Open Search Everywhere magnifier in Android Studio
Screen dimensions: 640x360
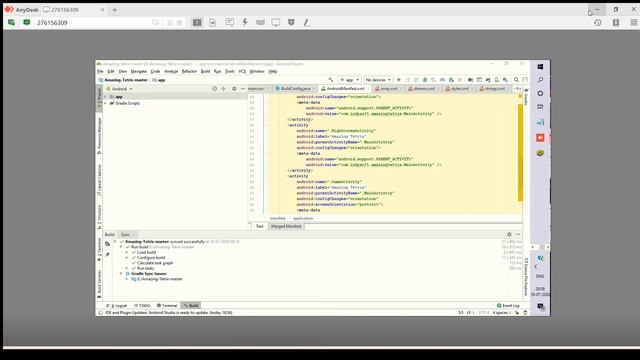(x=516, y=80)
